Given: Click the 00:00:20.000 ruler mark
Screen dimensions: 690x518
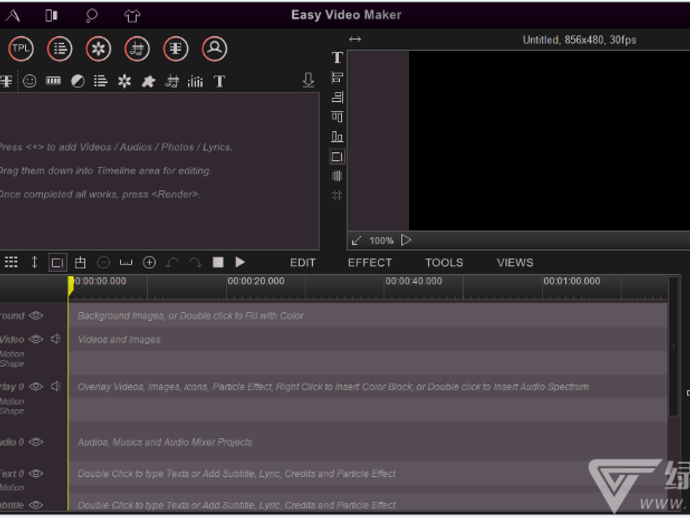Looking at the screenshot, I should 256,281.
